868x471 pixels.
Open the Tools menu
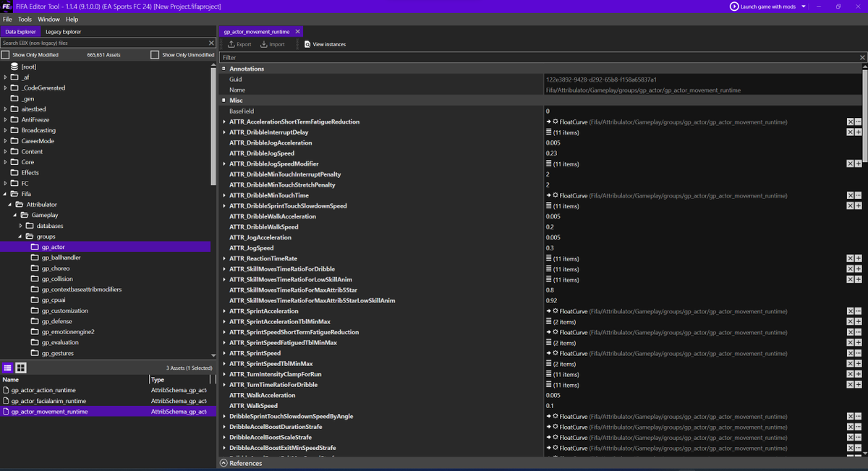point(25,20)
